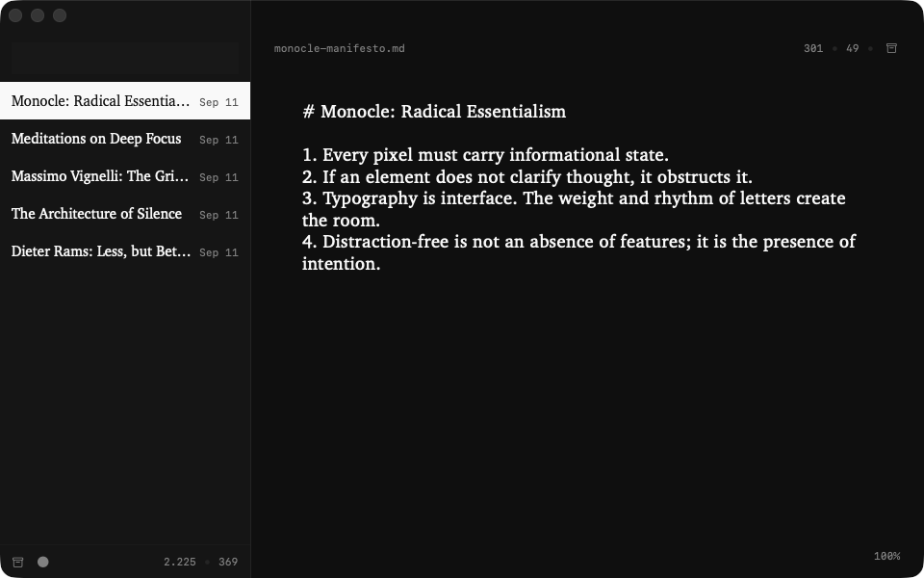Click the 2.225 total in the sidebar footer
The image size is (924, 578).
click(x=180, y=562)
